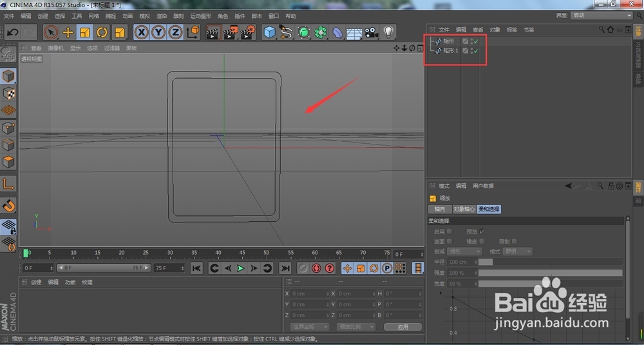Switch to the 对象轴心 tab
644x345 pixels.
[x=464, y=210]
